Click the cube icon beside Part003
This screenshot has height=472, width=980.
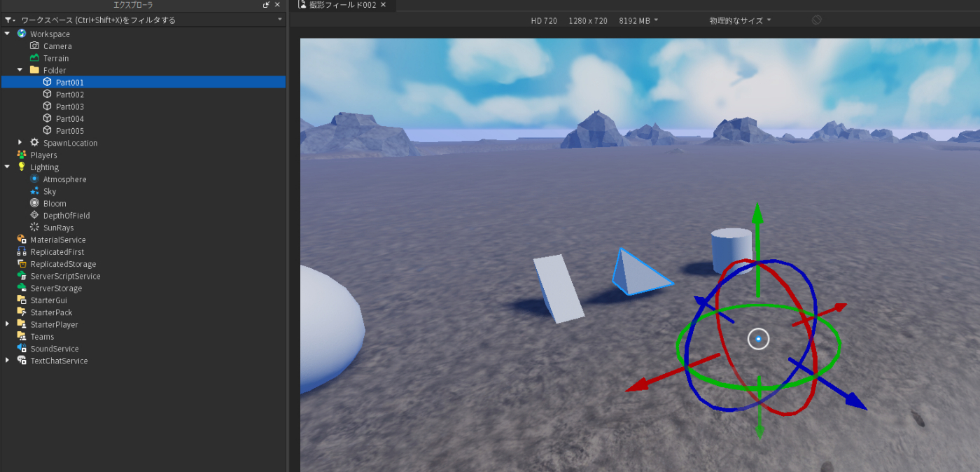[48, 106]
